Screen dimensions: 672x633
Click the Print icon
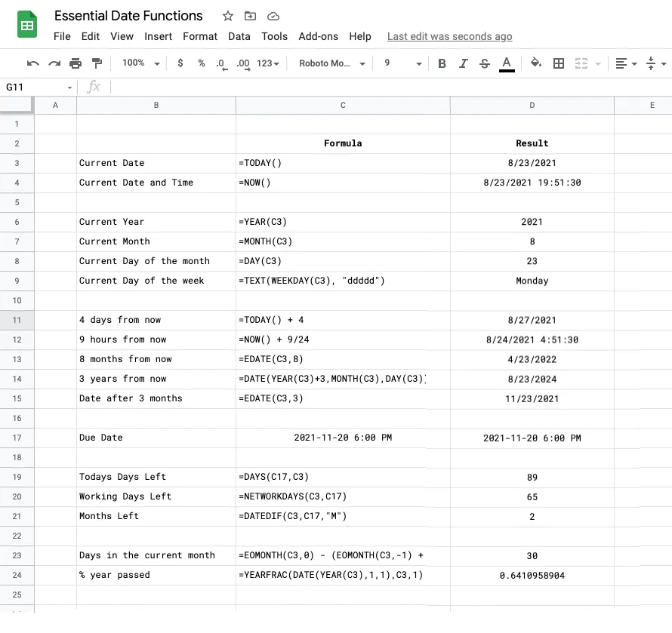pyautogui.click(x=76, y=63)
